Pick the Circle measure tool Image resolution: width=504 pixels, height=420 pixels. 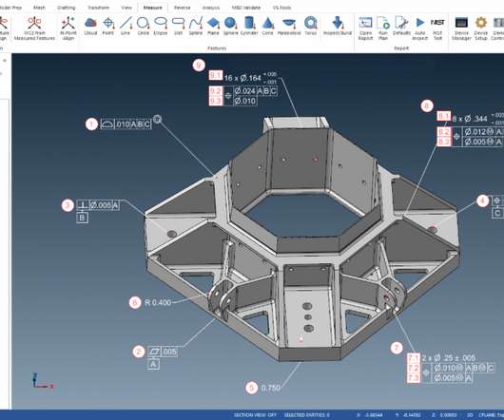[x=143, y=26]
